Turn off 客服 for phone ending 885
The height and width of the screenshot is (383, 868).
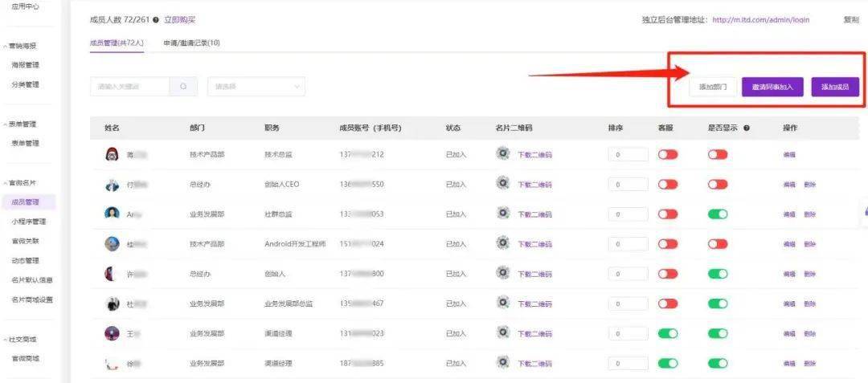click(x=668, y=364)
